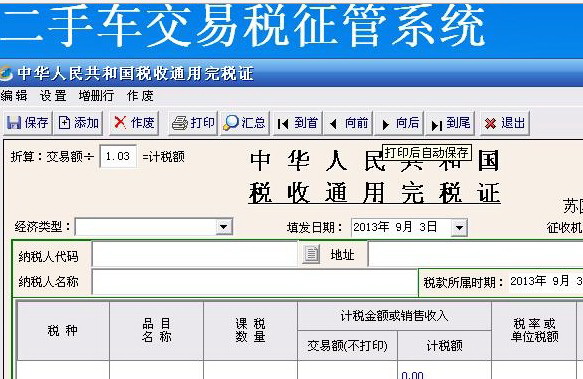
Task: Open the 编辑 menu
Action: (14, 96)
